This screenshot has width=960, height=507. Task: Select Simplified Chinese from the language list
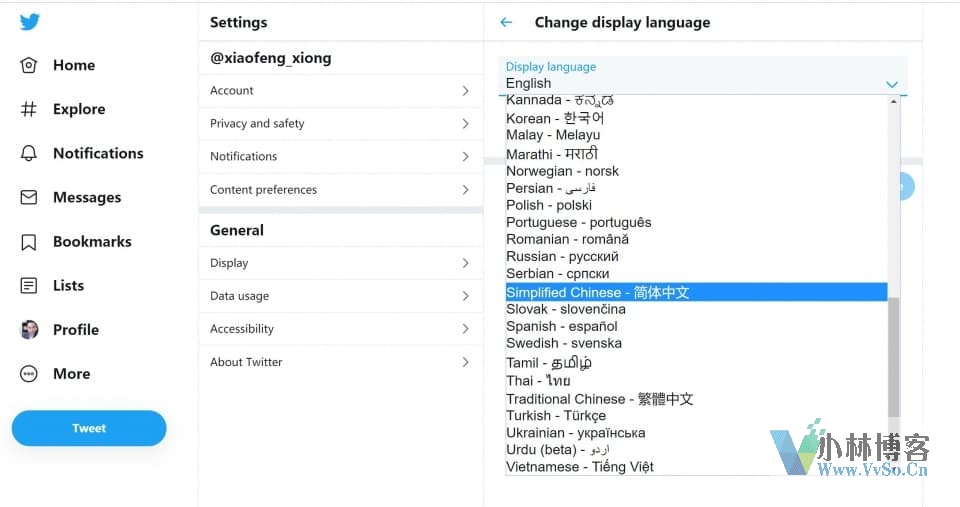696,292
